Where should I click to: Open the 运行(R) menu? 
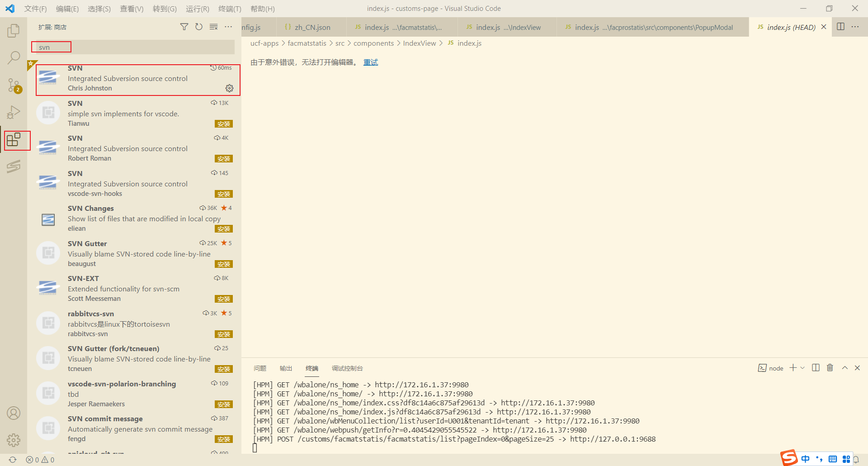197,9
